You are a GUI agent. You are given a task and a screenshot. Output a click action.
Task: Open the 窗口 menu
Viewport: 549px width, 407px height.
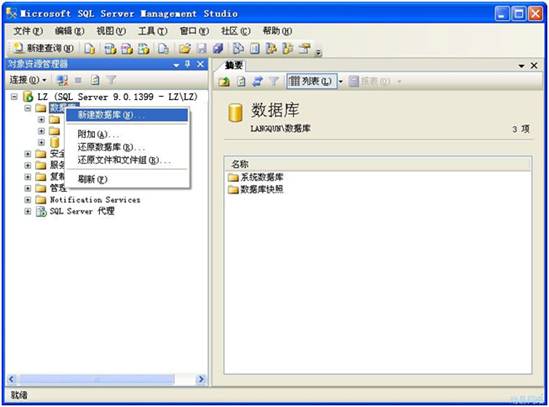tap(194, 31)
